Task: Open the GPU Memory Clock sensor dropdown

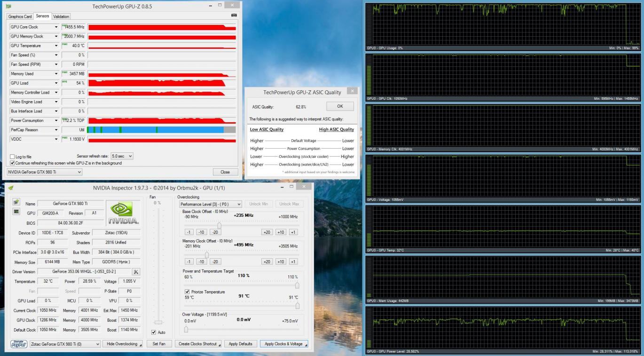Action: coord(56,36)
